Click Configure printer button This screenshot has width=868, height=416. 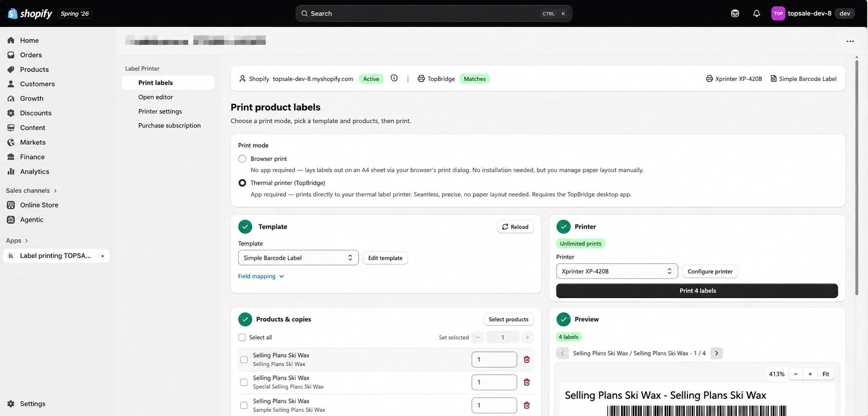click(x=710, y=271)
